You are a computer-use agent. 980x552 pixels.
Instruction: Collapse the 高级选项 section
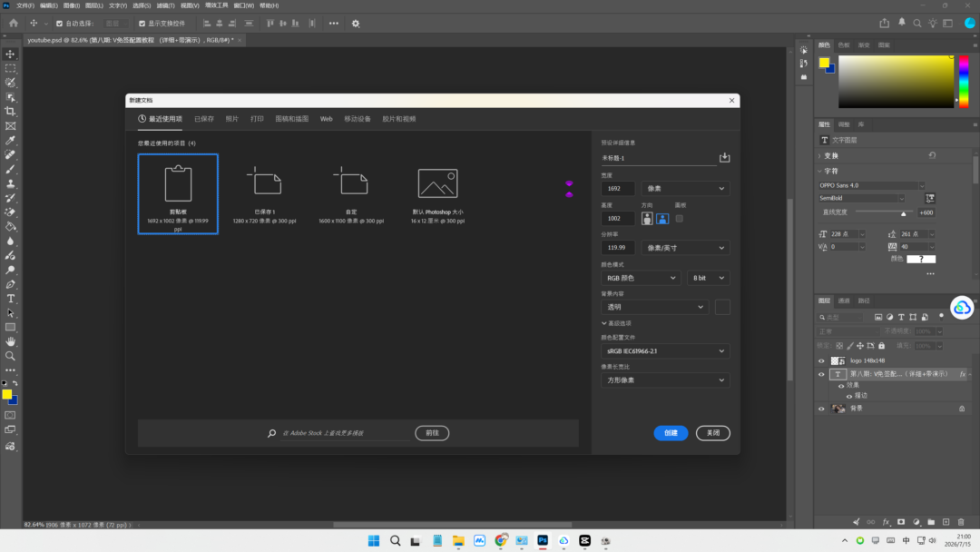coord(616,323)
